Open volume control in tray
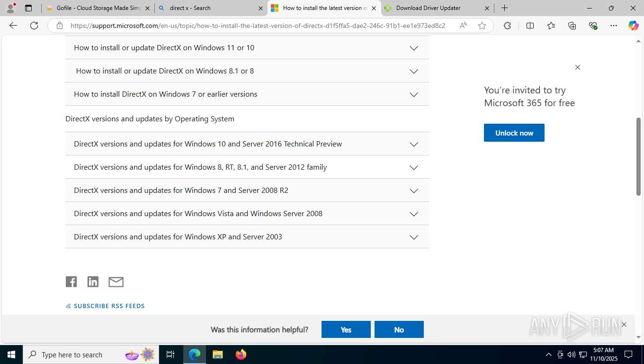 (571, 355)
